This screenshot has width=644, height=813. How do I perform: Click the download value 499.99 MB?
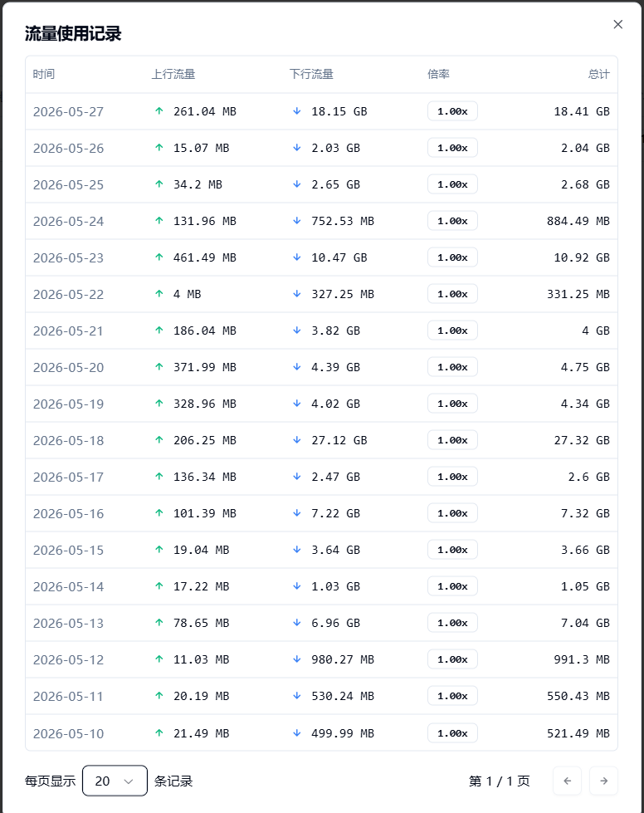pos(343,733)
